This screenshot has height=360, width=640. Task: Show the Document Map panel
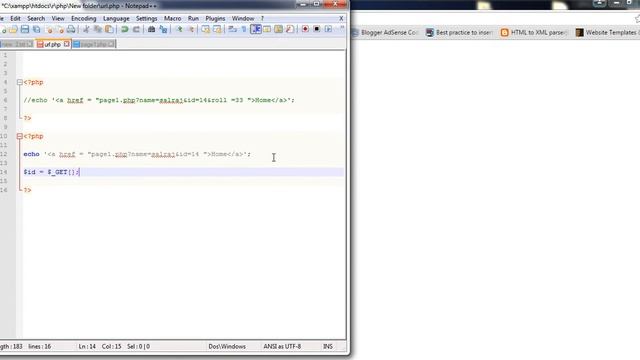tap(278, 29)
